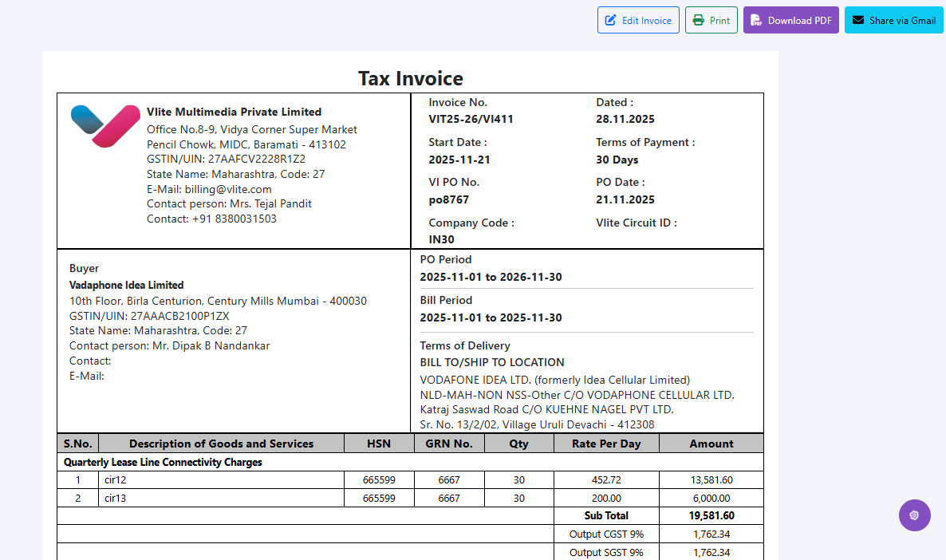This screenshot has height=560, width=946.
Task: Click the envelope mail icon
Action: coord(858,20)
